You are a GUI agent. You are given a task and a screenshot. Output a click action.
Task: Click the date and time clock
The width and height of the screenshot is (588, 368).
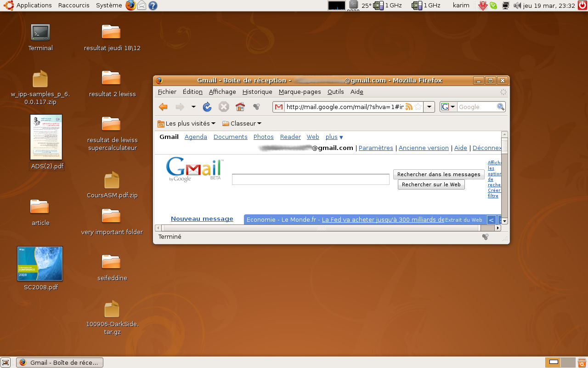(x=549, y=6)
